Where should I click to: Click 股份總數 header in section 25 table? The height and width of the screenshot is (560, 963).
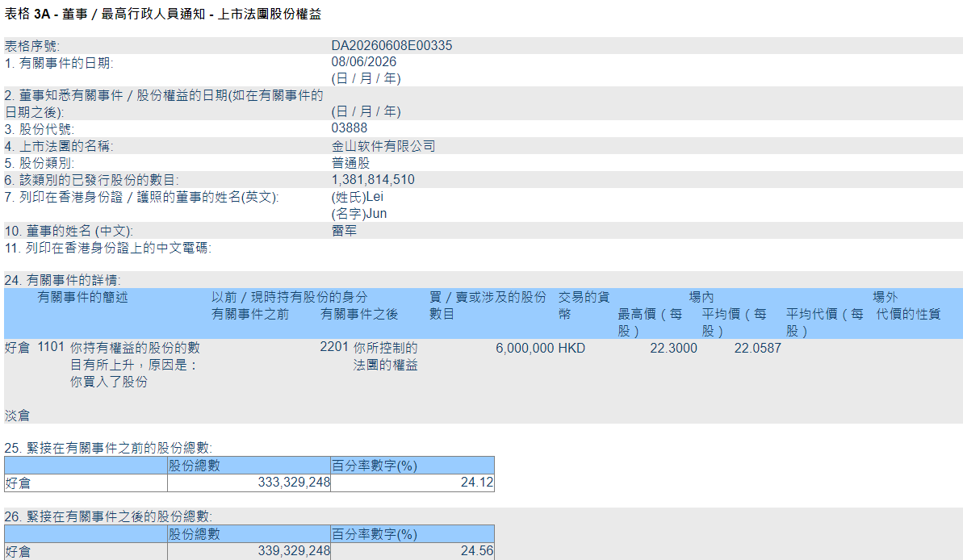click(194, 466)
